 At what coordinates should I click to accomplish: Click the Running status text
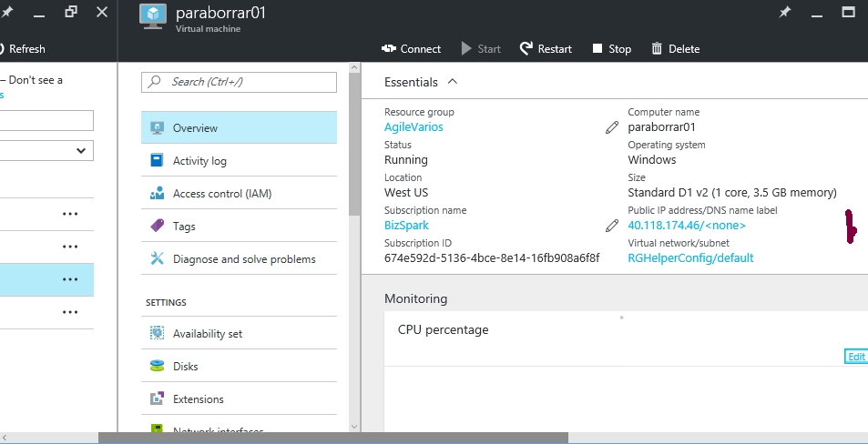pyautogui.click(x=406, y=160)
